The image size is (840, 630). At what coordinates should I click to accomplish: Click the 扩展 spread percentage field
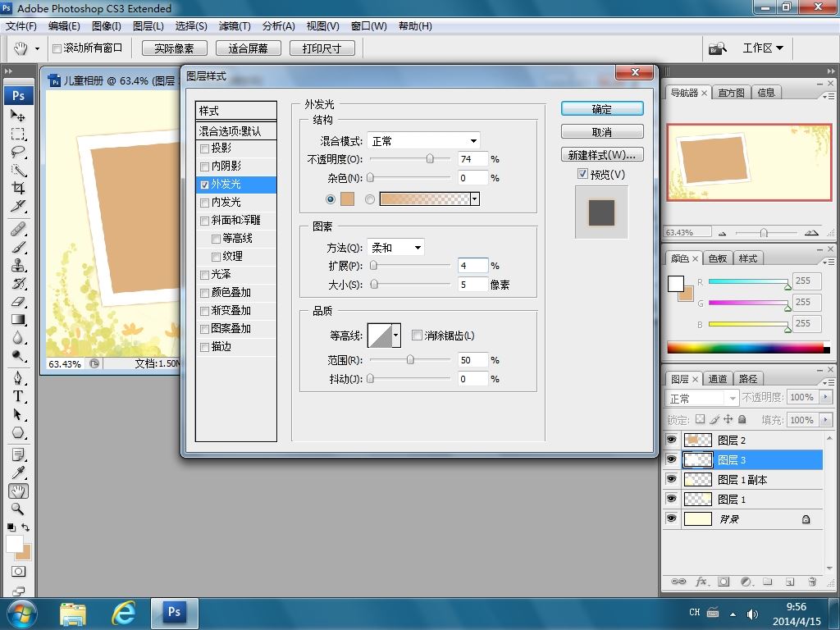click(472, 266)
